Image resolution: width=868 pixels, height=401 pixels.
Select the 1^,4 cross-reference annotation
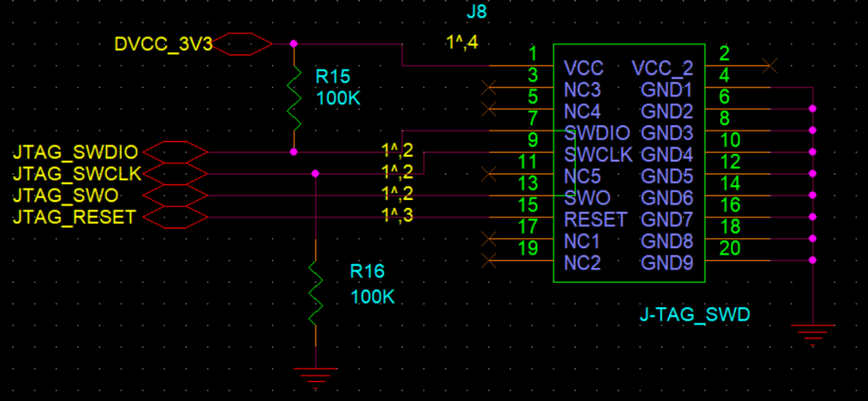click(x=461, y=43)
